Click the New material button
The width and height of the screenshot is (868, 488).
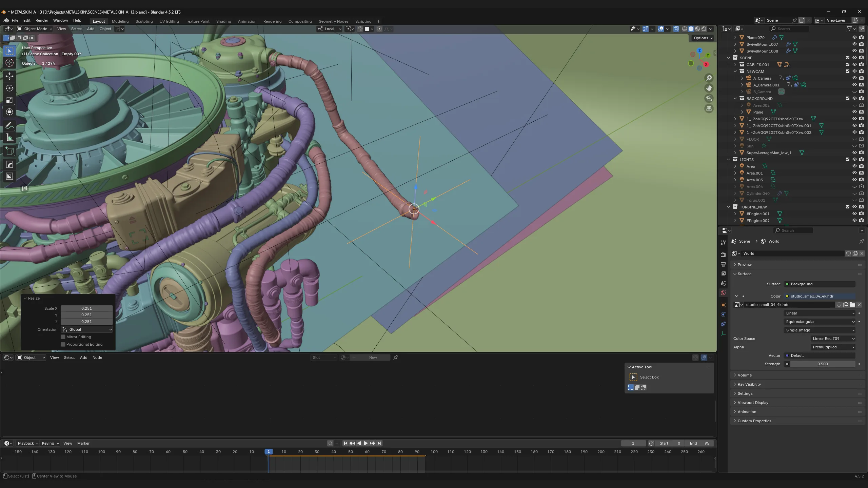[373, 358]
